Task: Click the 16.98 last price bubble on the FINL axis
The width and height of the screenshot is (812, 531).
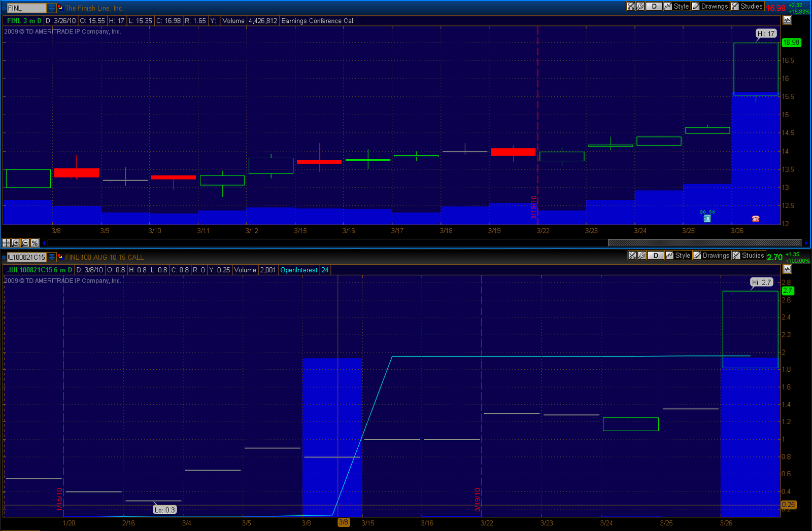Action: coord(791,43)
